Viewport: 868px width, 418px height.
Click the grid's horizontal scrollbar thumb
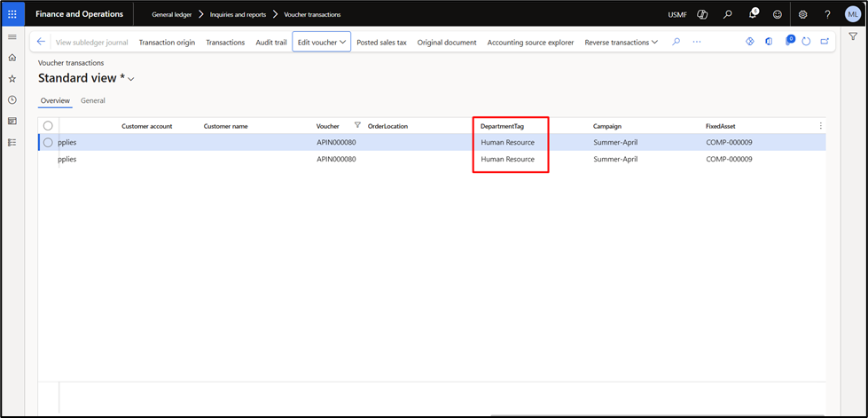[656, 414]
